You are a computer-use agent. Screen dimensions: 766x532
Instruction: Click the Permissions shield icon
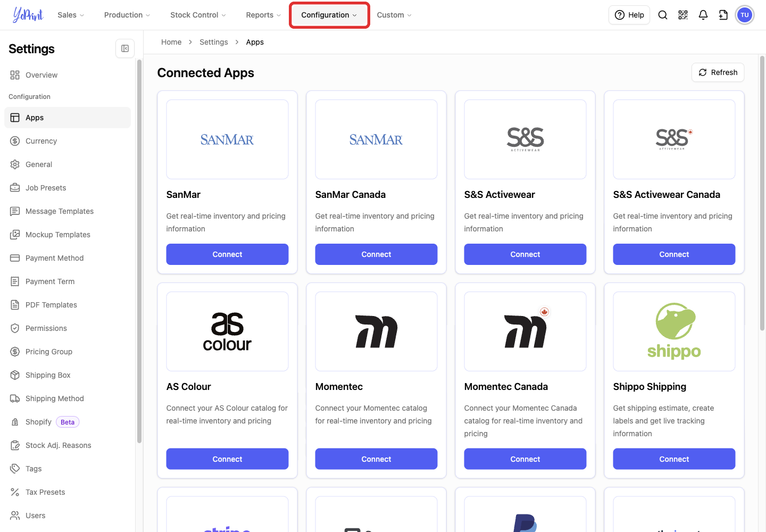15,328
